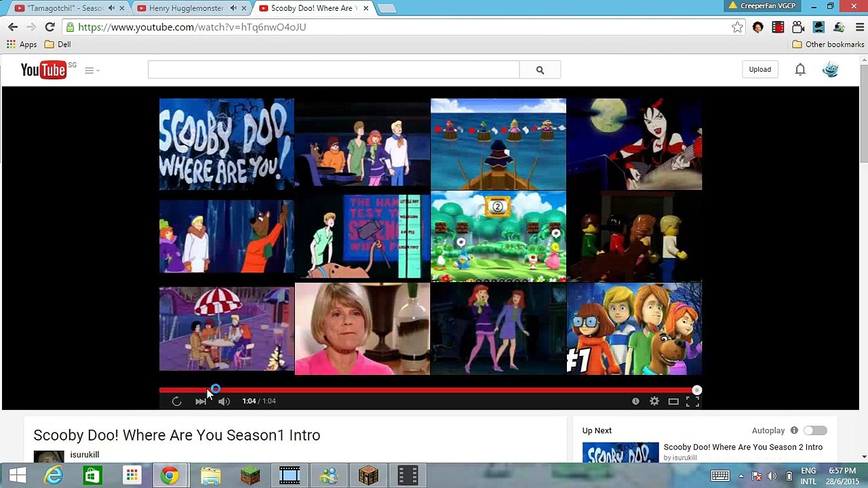Screen dimensions: 868x488
Task: Open isurukill channel link
Action: point(85,455)
